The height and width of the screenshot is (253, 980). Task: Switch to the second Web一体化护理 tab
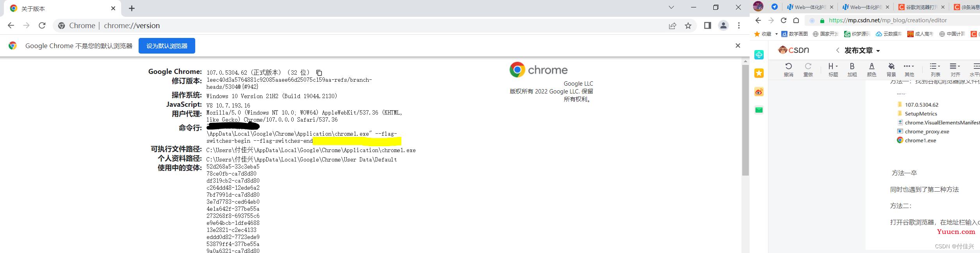[x=866, y=7]
